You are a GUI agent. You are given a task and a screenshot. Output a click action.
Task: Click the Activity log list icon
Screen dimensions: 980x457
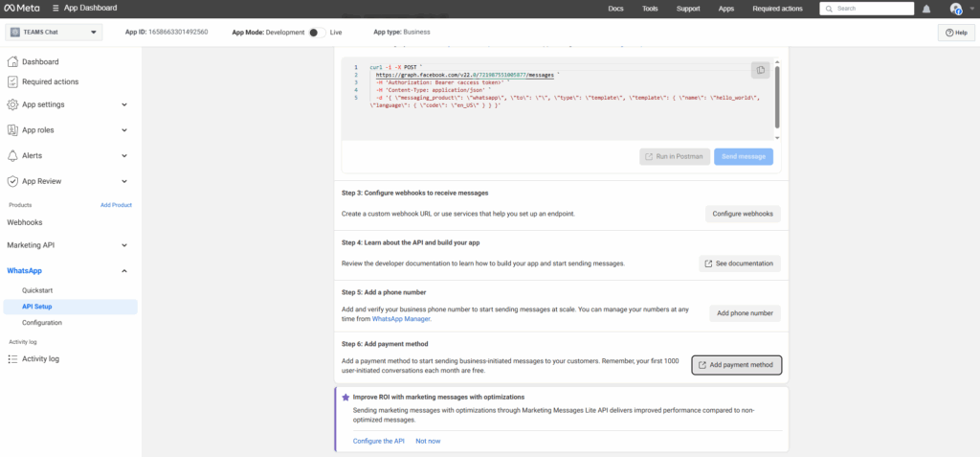11,358
